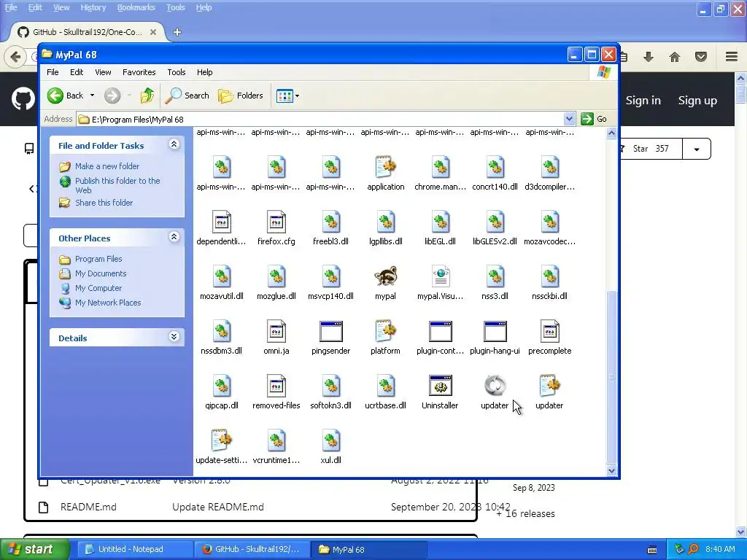Viewport: 747px width, 560px height.
Task: Click the Windows Start button
Action: coord(34,550)
